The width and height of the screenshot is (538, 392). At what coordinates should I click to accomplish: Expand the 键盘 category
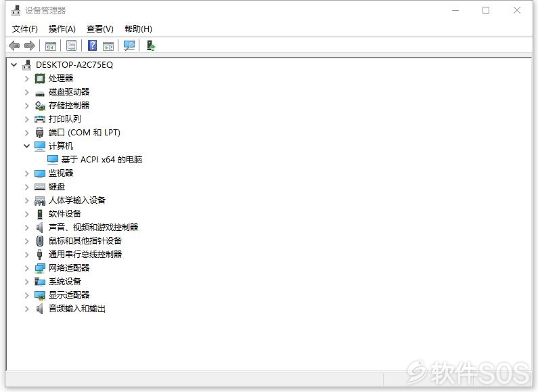tap(27, 187)
